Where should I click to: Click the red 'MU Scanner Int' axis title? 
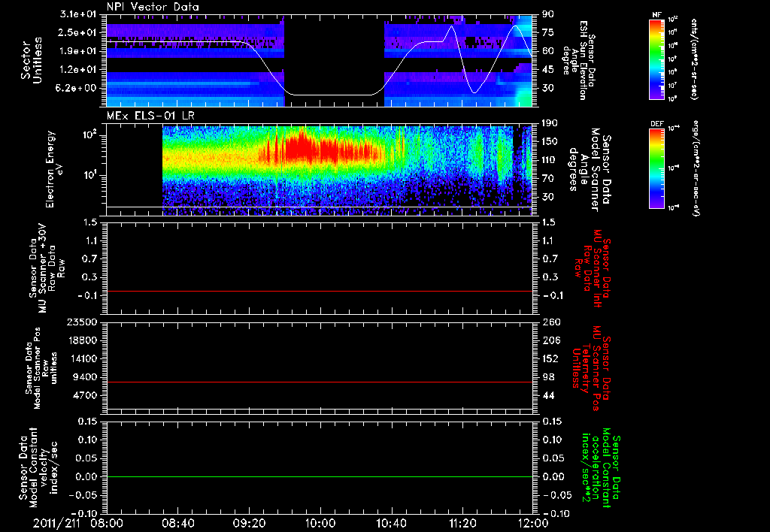[593, 268]
